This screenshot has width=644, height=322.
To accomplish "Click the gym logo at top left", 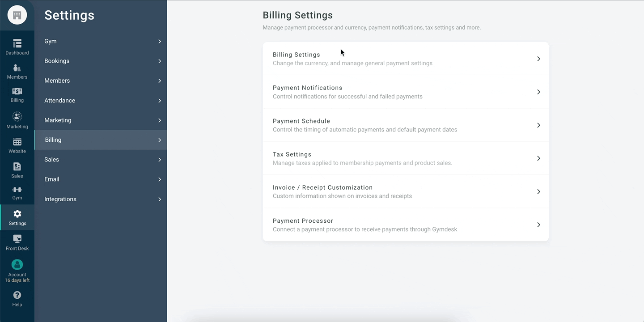I will click(17, 15).
